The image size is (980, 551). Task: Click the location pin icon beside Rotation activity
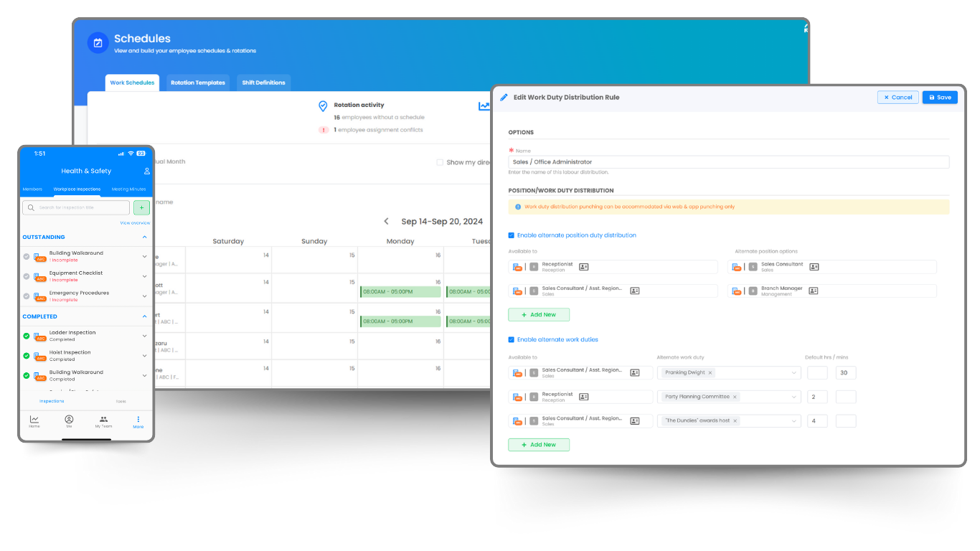(323, 105)
